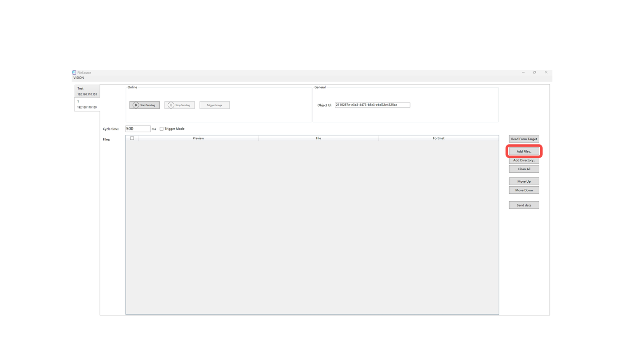Switch to tab 1 192.168.110.150

(87, 104)
